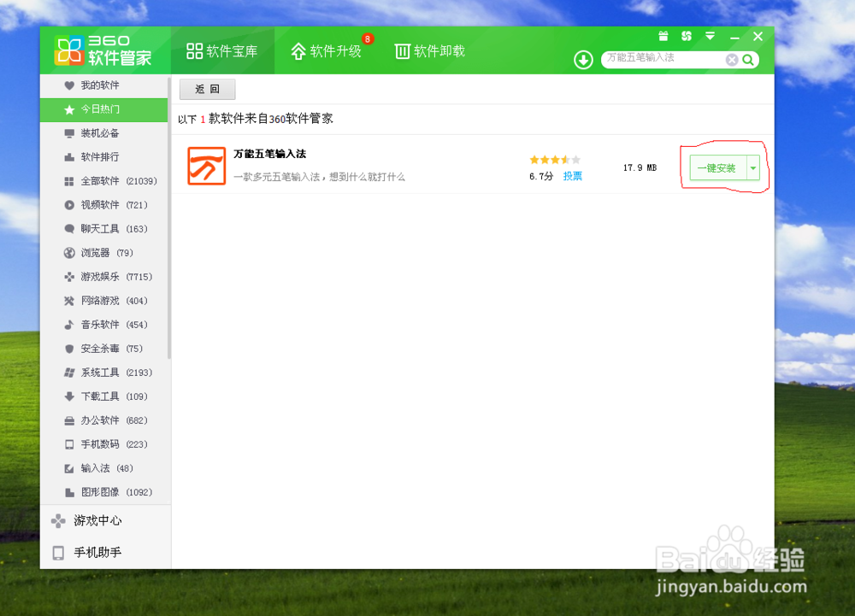Screen dimensions: 855x616
Task: Click the star rating of 万能五笔输入法
Action: (555, 160)
